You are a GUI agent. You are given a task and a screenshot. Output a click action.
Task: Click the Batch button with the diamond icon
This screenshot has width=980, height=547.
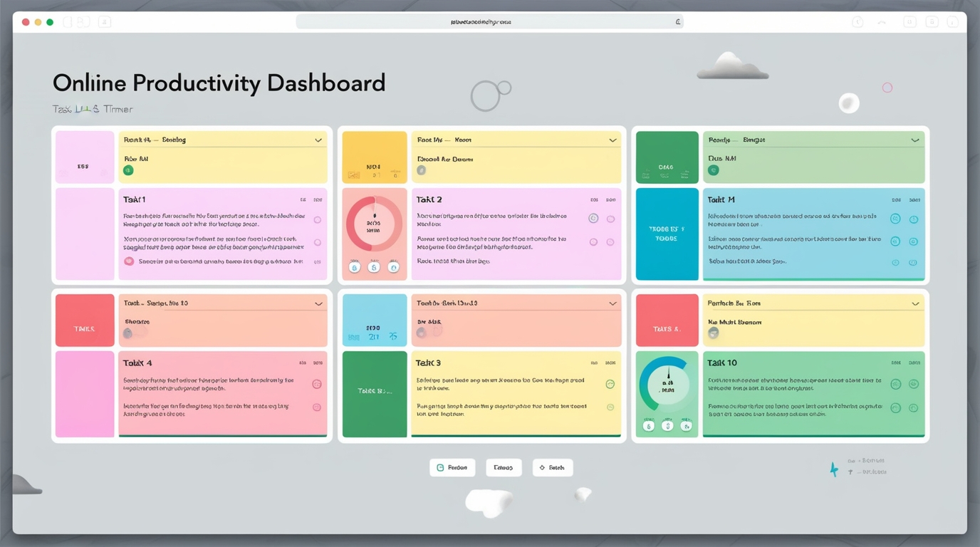click(553, 467)
